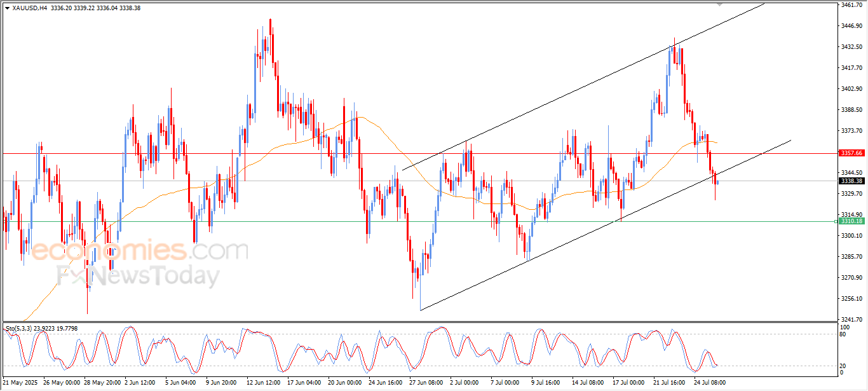Select the green 3310.18 price level label
This screenshot has width=868, height=391.
[x=851, y=221]
